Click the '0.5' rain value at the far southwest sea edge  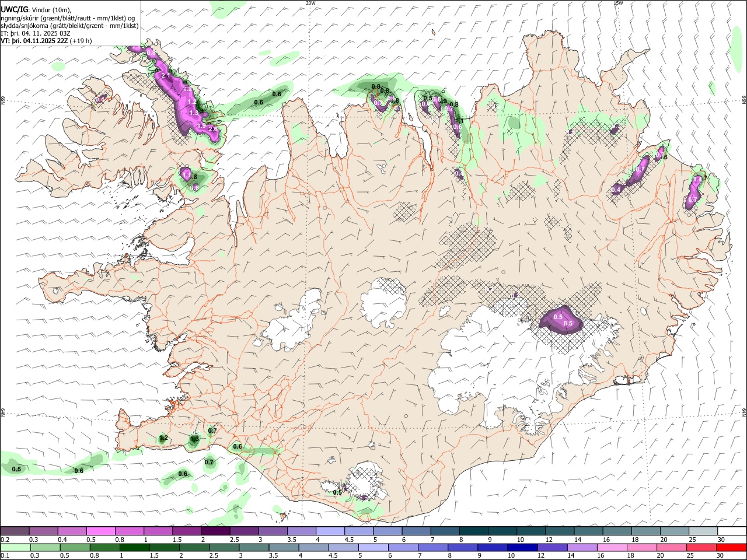pos(16,469)
